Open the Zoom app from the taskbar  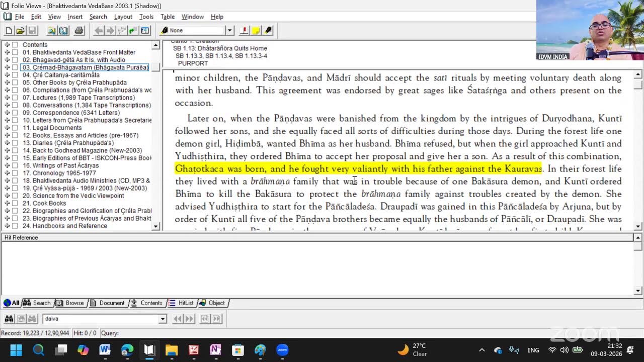[282, 350]
